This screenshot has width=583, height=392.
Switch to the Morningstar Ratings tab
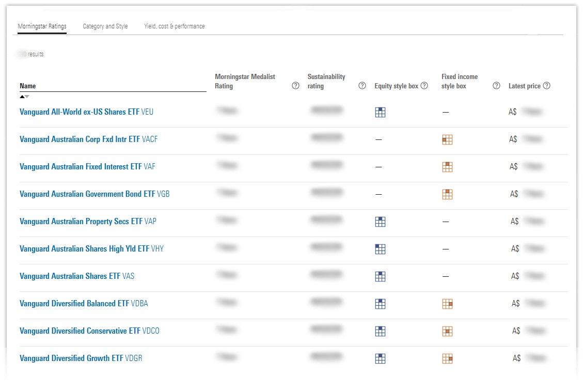pyautogui.click(x=42, y=26)
